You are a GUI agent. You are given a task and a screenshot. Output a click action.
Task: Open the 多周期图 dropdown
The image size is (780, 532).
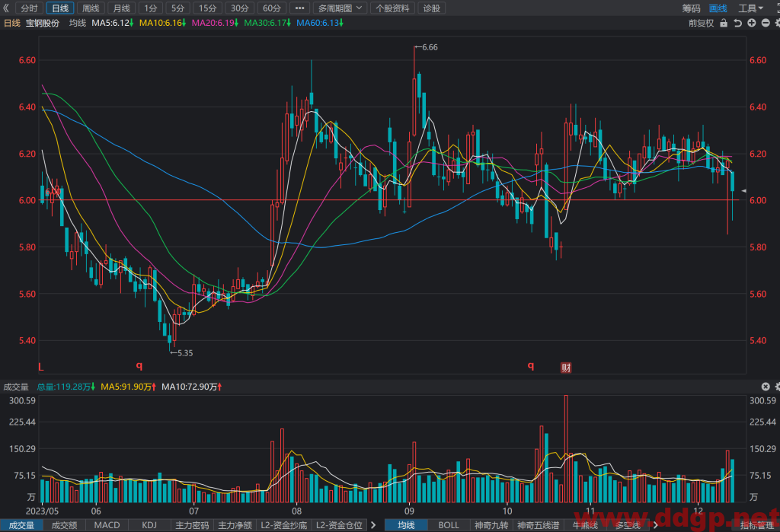[340, 8]
